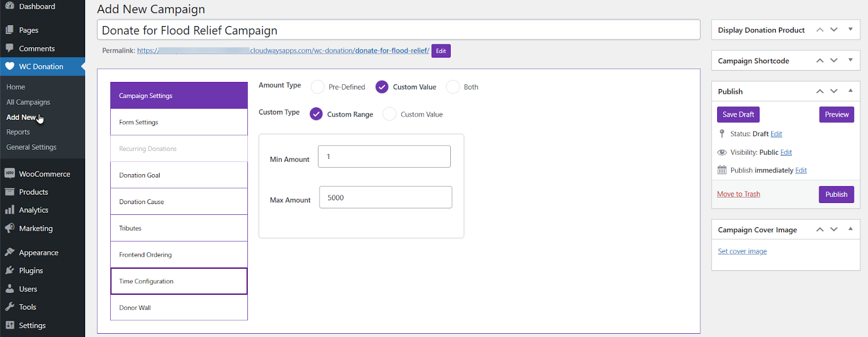Expand the Campaign Shortcode panel
Image resolution: width=868 pixels, height=337 pixels.
pos(850,60)
